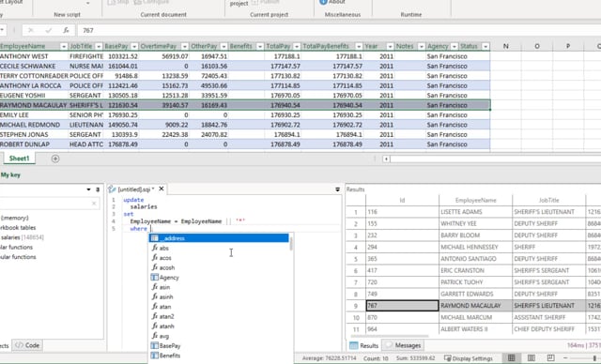Image resolution: width=601 pixels, height=364 pixels.
Task: Pin the left objects panel
Action: [98, 190]
